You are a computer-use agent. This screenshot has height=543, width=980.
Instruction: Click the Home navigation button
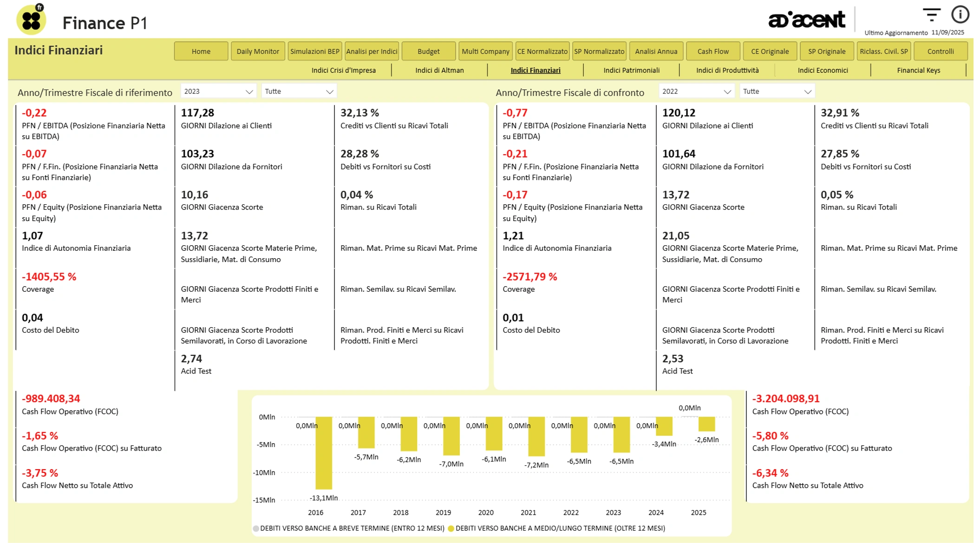click(x=201, y=51)
